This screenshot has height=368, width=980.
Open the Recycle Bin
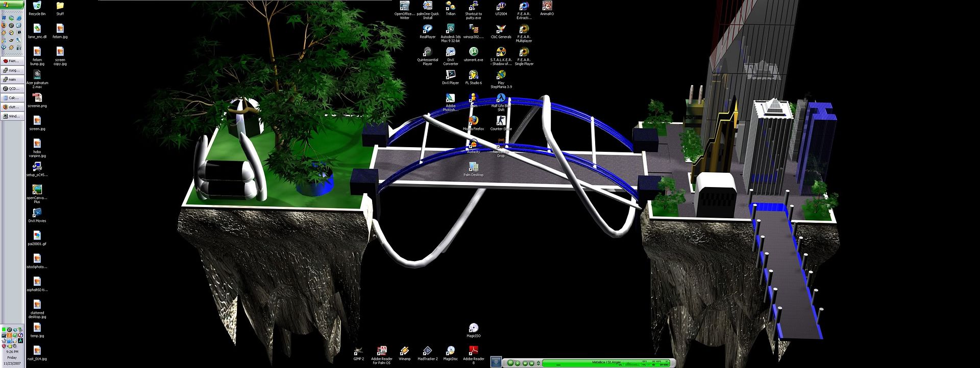pyautogui.click(x=37, y=6)
